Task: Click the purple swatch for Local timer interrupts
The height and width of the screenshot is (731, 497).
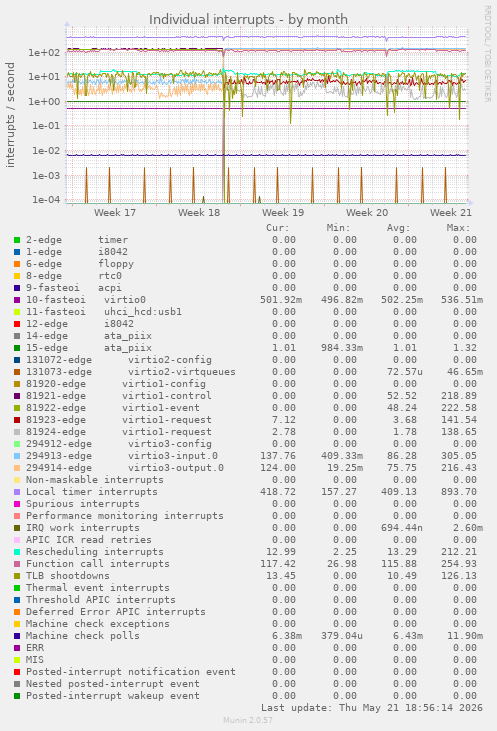Action: (x=17, y=492)
